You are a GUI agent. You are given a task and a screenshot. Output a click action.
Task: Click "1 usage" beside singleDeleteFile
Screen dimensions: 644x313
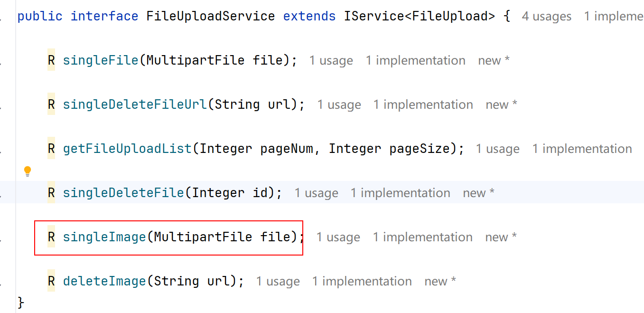click(x=316, y=193)
